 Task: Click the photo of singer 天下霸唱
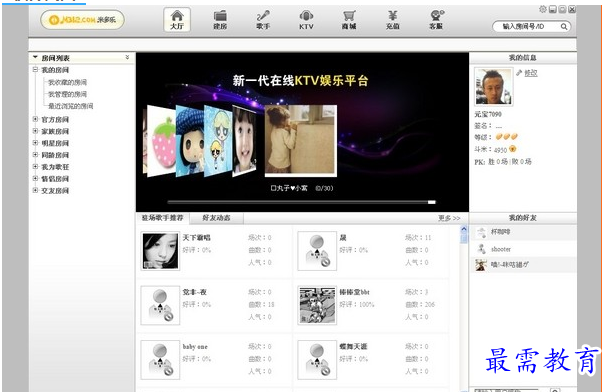pos(160,251)
